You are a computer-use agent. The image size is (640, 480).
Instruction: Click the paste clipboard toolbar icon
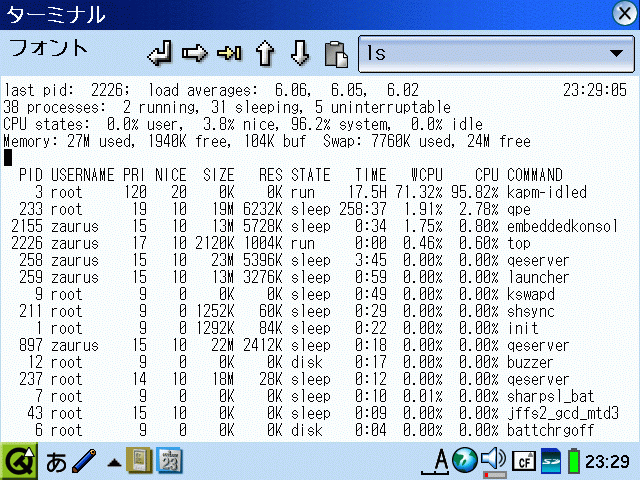336,54
